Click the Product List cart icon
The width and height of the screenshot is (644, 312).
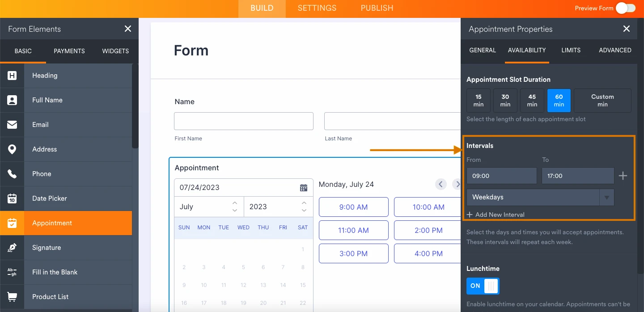click(x=12, y=297)
